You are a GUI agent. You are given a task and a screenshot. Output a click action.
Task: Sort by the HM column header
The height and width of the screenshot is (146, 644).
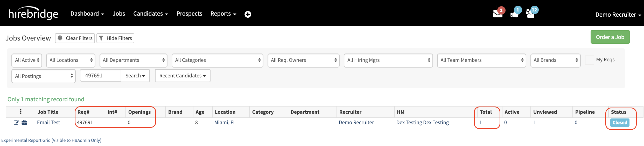[x=401, y=112]
